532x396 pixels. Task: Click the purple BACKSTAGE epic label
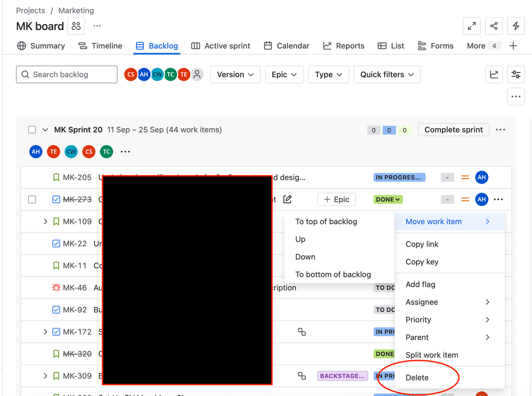coord(342,376)
